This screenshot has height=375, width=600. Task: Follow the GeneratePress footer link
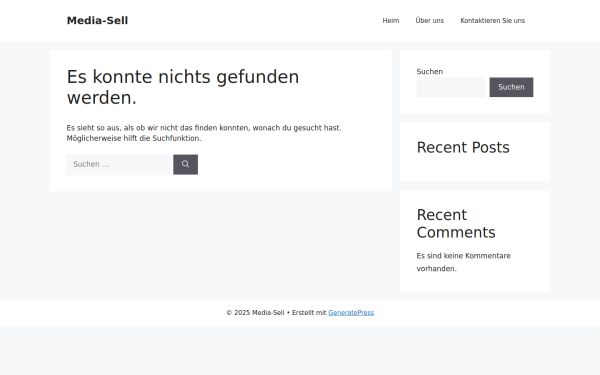click(x=351, y=313)
